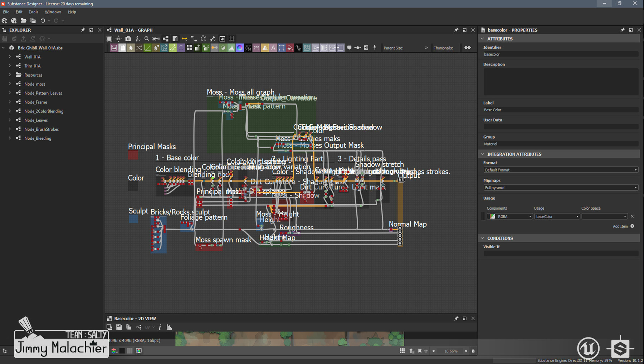
Task: Show image info in the 2D view
Action: 160,327
